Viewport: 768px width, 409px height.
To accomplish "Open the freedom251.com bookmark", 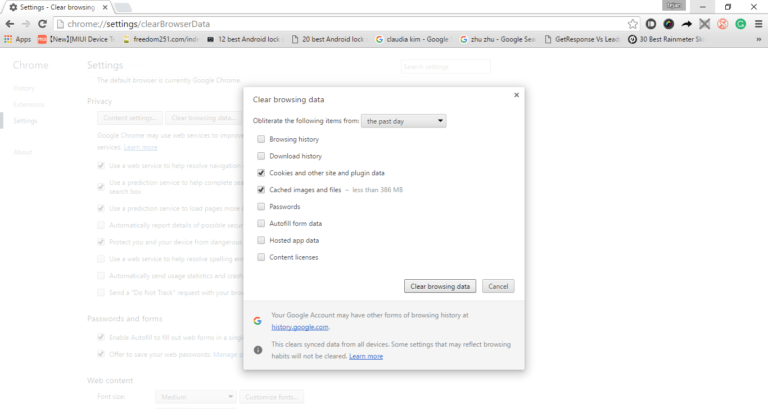I will click(161, 39).
